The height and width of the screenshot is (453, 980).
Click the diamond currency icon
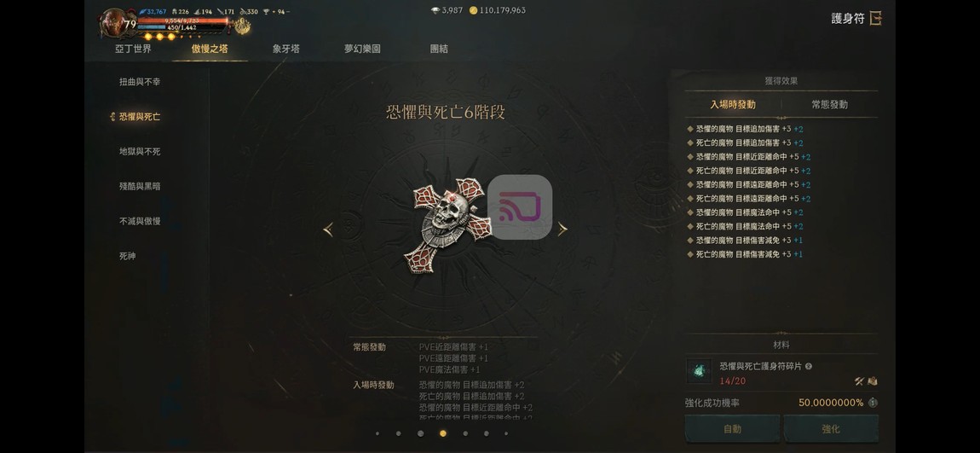(435, 10)
